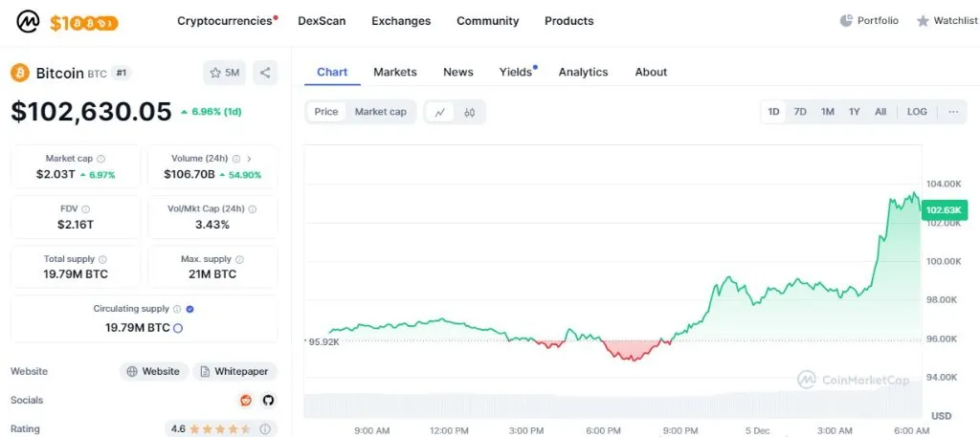Set chart range to 1Y
Viewport: 980px width, 437px height.
click(855, 112)
